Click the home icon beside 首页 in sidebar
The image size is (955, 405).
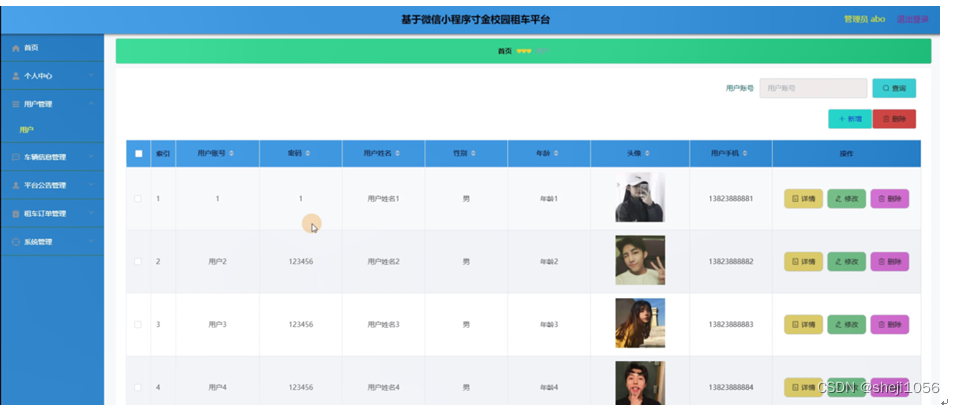point(15,48)
